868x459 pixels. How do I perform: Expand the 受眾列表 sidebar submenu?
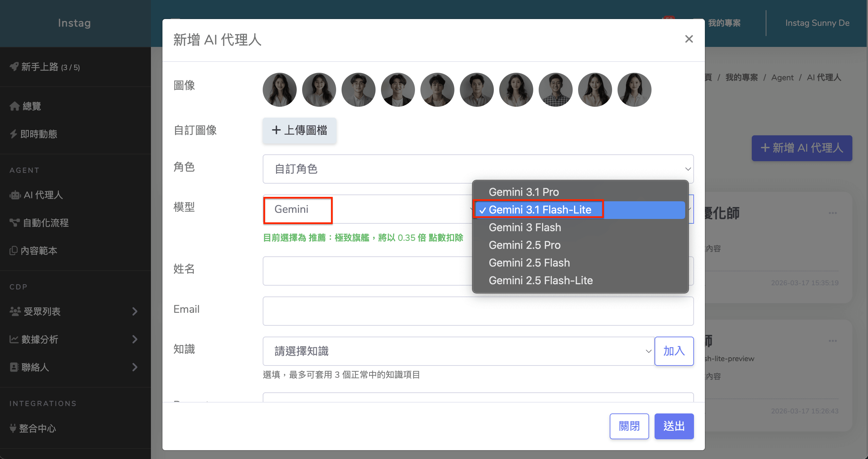(x=135, y=311)
